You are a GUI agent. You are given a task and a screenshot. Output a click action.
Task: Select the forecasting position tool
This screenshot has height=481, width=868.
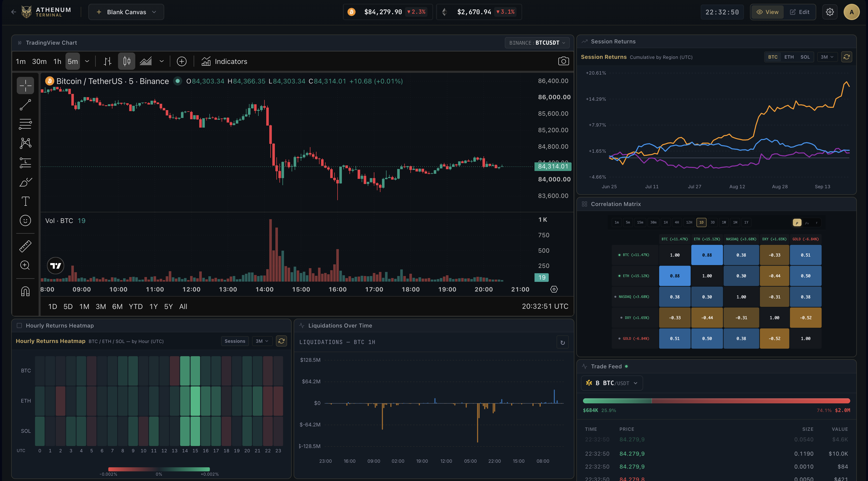tap(25, 163)
